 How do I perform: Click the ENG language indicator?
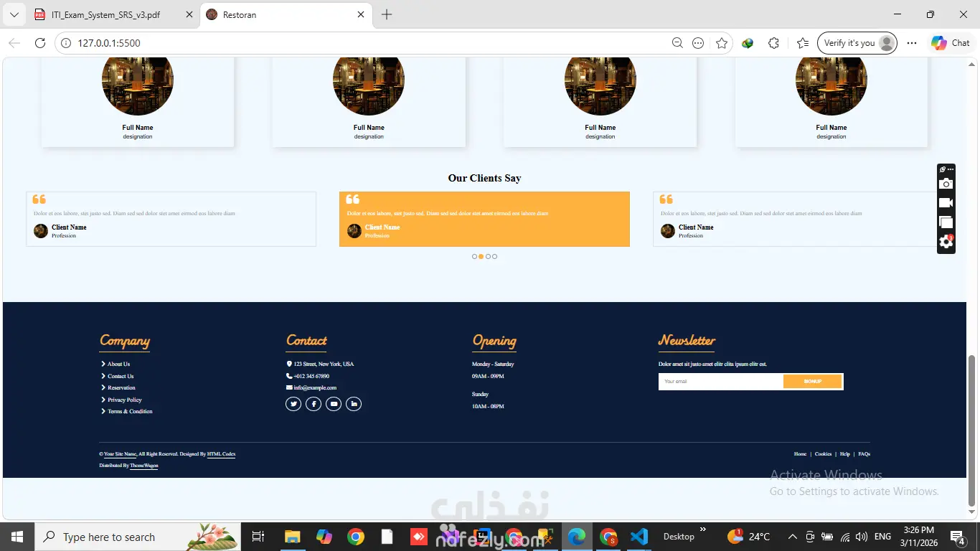pyautogui.click(x=882, y=537)
